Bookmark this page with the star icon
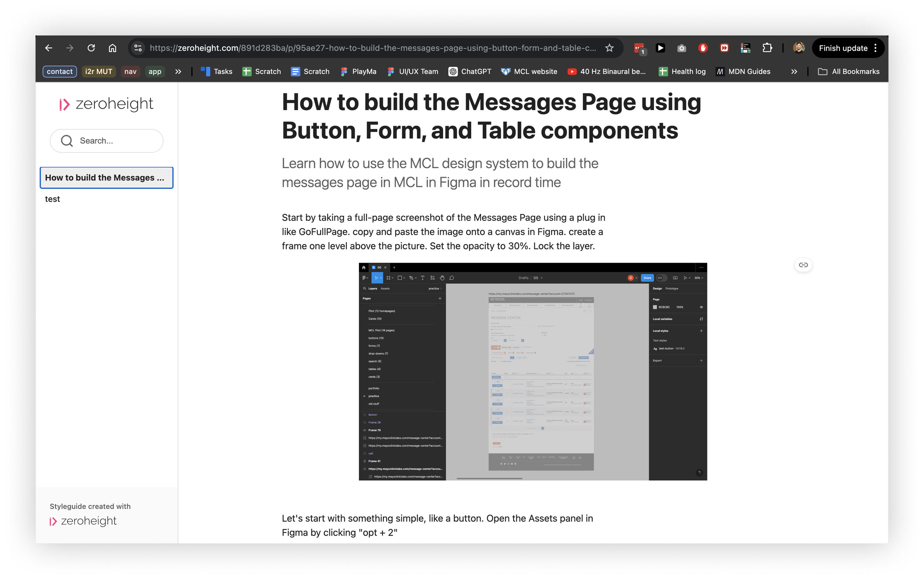Viewport: 924px width, 579px height. (x=609, y=48)
